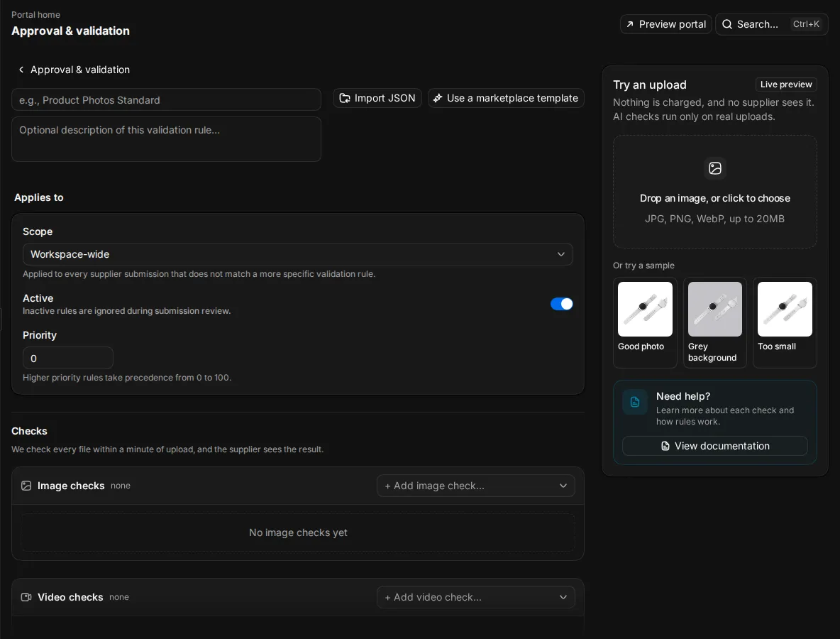Click the 'Need help?' title
This screenshot has height=639, width=840.
coord(683,396)
